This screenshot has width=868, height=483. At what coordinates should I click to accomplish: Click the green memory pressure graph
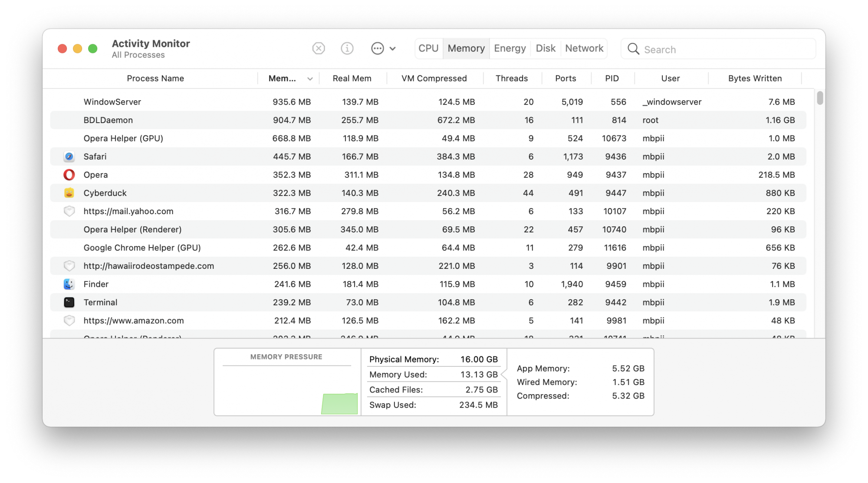[339, 404]
